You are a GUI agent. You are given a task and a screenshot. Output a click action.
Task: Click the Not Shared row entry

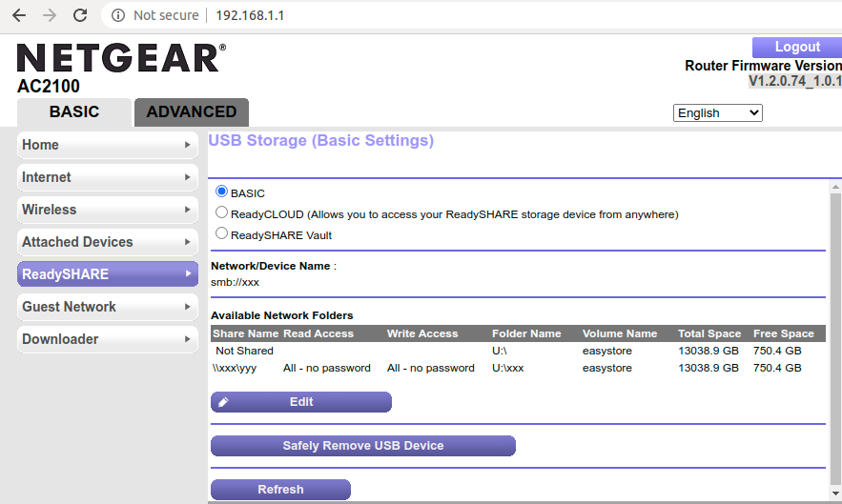coord(244,351)
